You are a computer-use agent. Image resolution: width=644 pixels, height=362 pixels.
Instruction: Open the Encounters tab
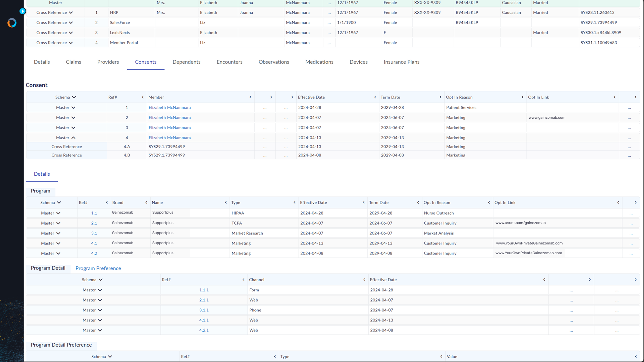click(229, 62)
